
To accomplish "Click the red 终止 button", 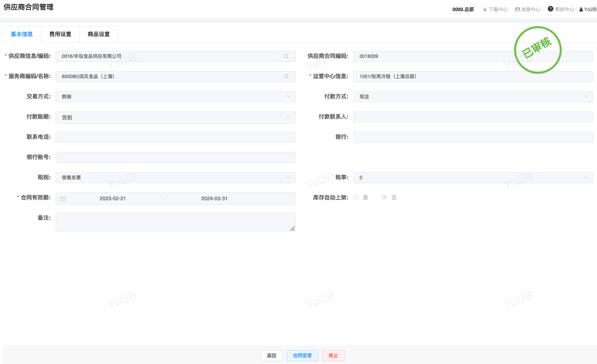I will pos(333,356).
